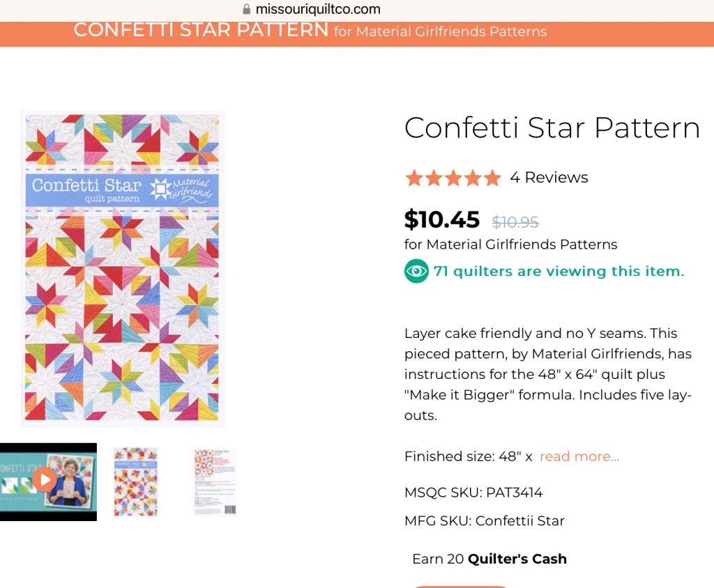Click the crossed-out $10.95 original price
This screenshot has height=588, width=714.
515,222
